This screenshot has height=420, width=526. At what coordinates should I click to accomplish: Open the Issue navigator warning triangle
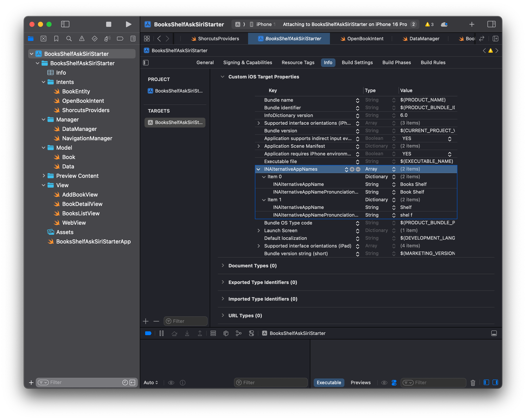click(82, 38)
